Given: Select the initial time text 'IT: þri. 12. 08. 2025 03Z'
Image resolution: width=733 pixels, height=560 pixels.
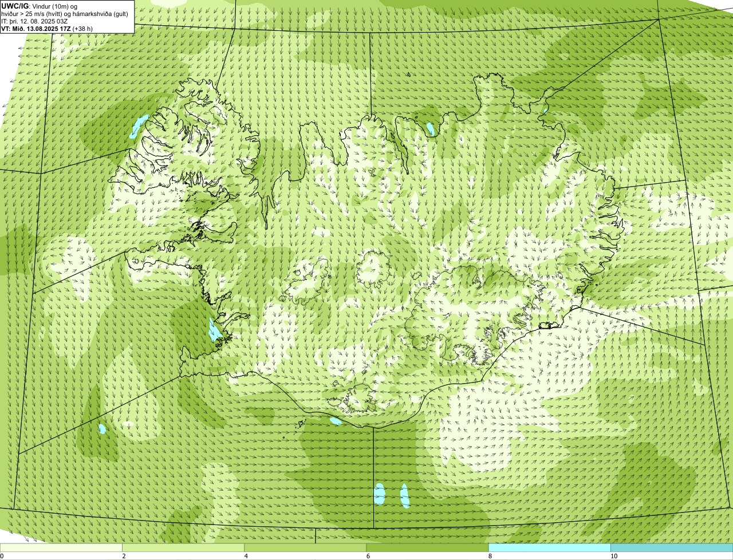Looking at the screenshot, I should tap(34, 21).
